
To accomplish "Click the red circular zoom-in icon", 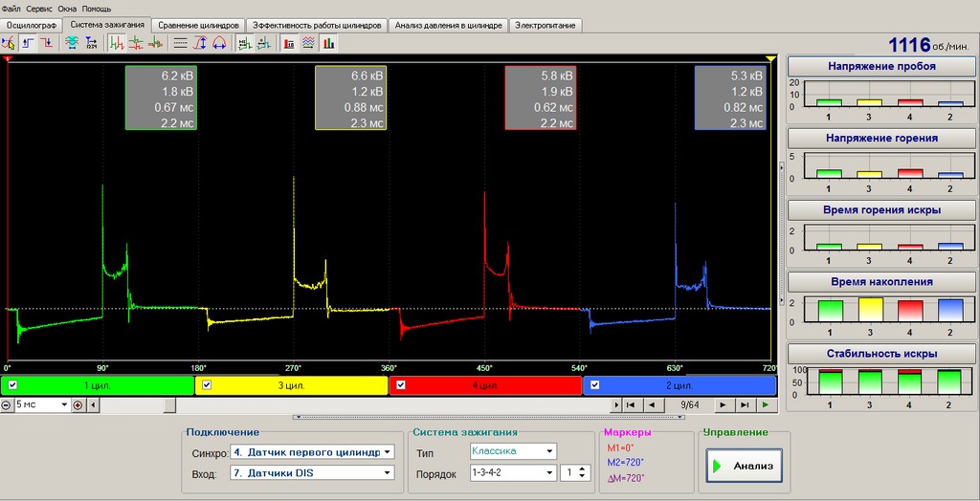I will pos(78,404).
